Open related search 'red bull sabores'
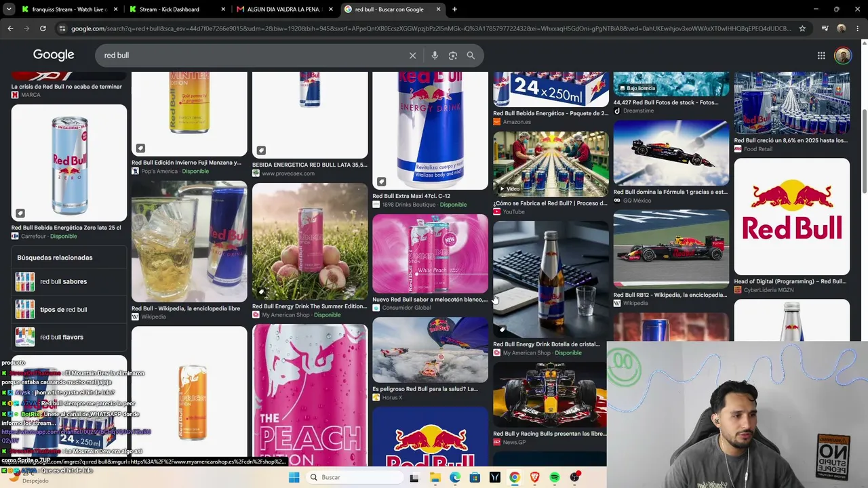Viewport: 868px width, 488px height. [x=68, y=281]
